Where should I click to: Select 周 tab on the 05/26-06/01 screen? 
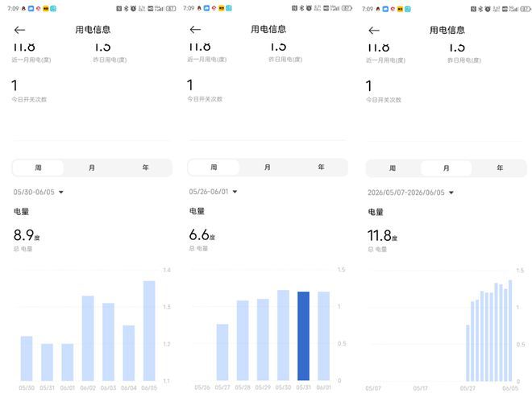coord(214,168)
